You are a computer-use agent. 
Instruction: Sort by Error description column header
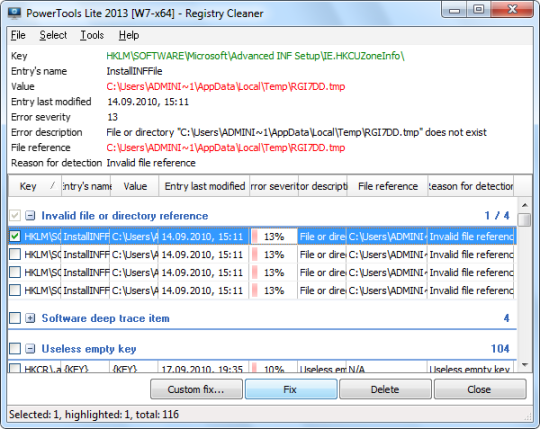[x=323, y=186]
